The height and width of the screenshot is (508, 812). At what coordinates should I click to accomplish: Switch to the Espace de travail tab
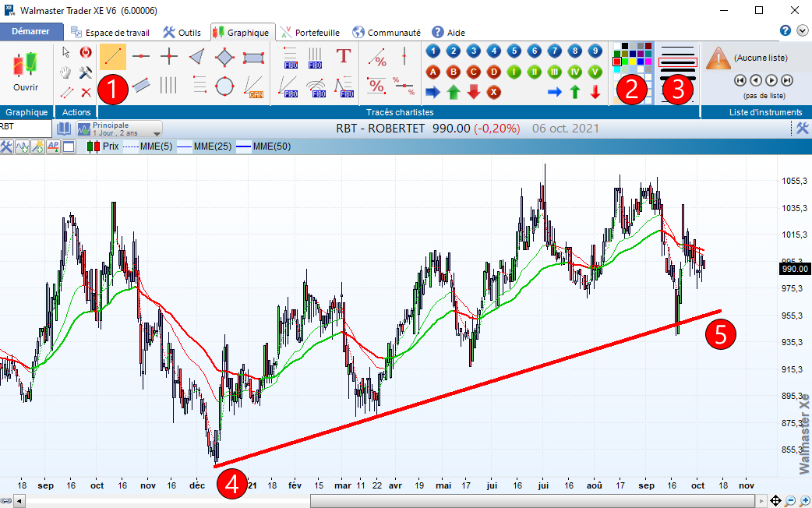pos(111,33)
